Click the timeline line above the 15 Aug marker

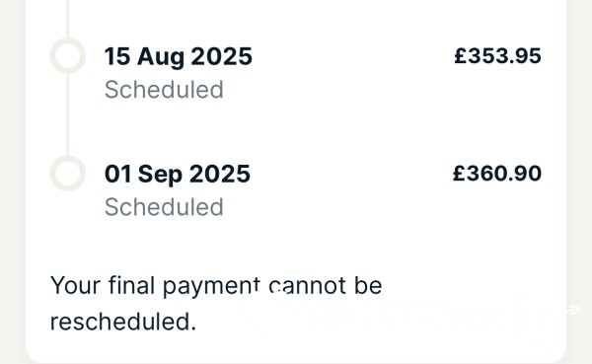coord(68,19)
